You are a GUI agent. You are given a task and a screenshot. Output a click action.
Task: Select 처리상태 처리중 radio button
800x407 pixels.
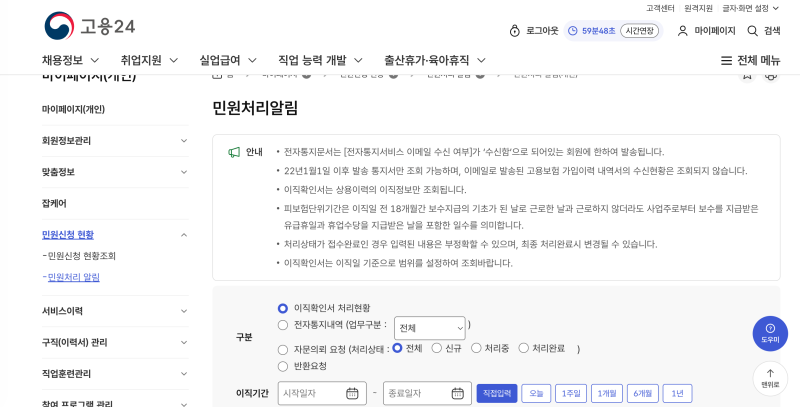click(x=476, y=348)
